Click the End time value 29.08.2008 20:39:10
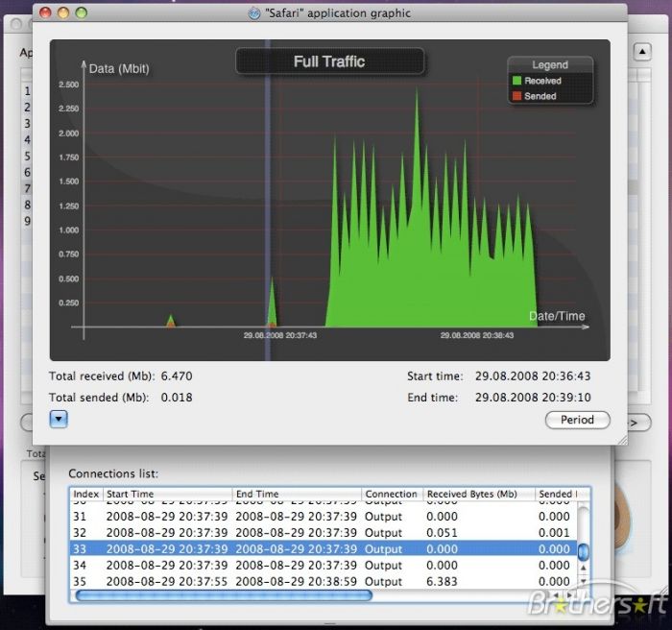Image resolution: width=672 pixels, height=630 pixels. pos(533,398)
